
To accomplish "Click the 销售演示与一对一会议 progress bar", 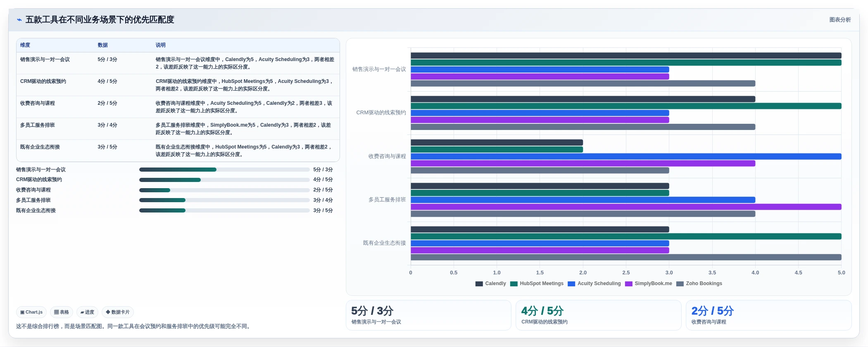I will pos(224,170).
